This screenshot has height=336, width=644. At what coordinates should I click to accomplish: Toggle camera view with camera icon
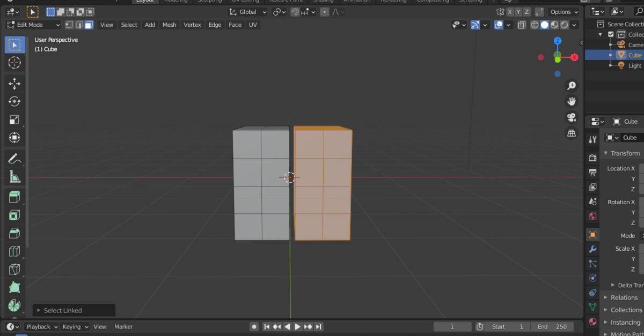pos(572,117)
